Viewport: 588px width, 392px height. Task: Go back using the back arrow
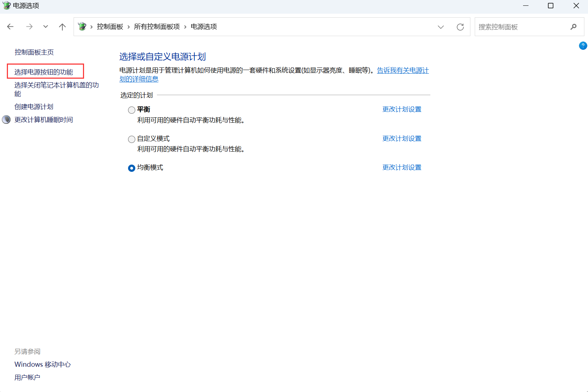[x=10, y=27]
